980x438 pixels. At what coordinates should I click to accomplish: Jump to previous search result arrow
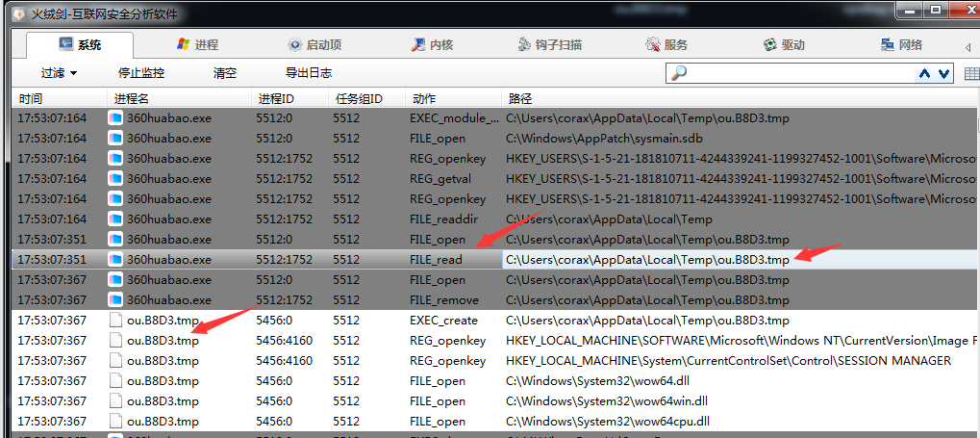click(925, 74)
